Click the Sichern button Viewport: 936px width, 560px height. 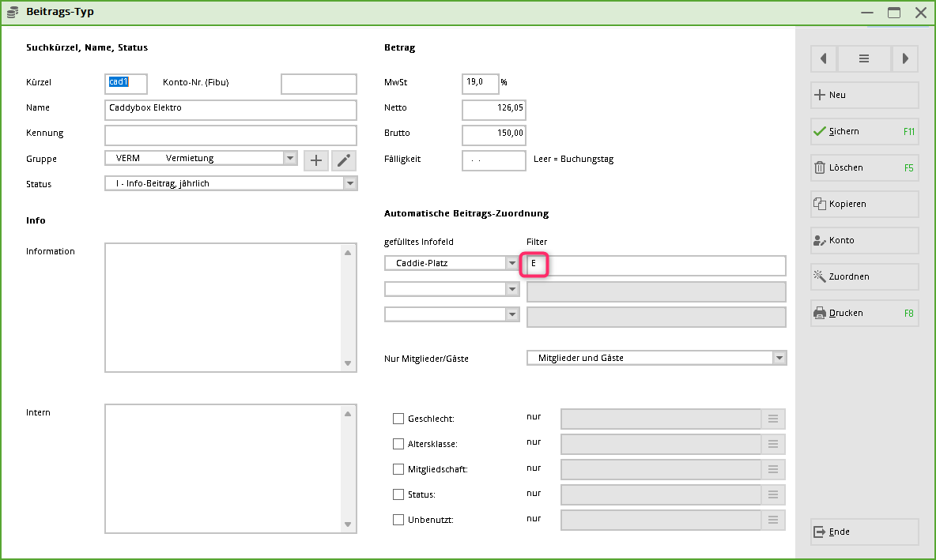[x=864, y=132]
